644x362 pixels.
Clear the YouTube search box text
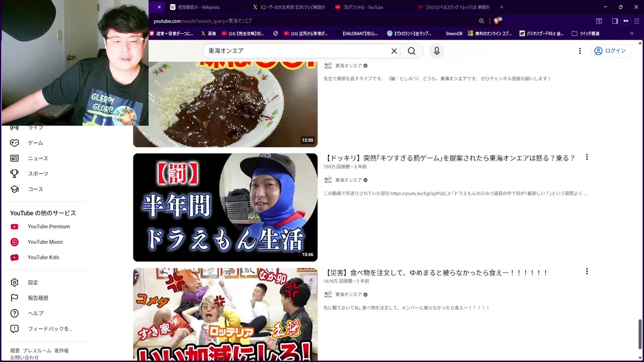pyautogui.click(x=394, y=51)
